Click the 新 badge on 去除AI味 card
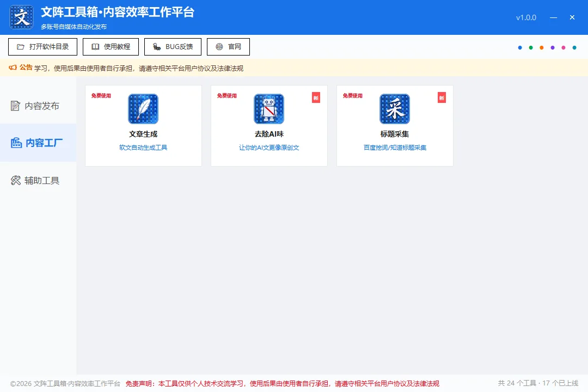Viewport: 588px width, 392px height. click(x=316, y=97)
